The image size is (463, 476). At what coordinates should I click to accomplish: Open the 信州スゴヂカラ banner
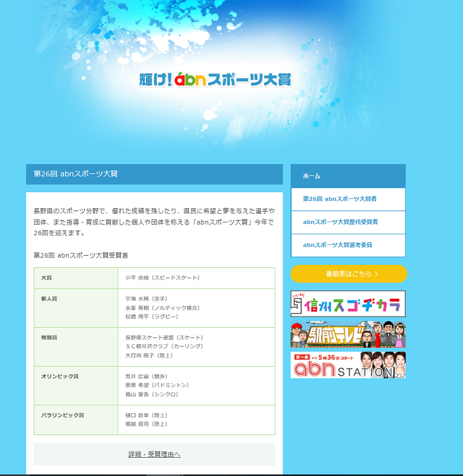coord(348,304)
